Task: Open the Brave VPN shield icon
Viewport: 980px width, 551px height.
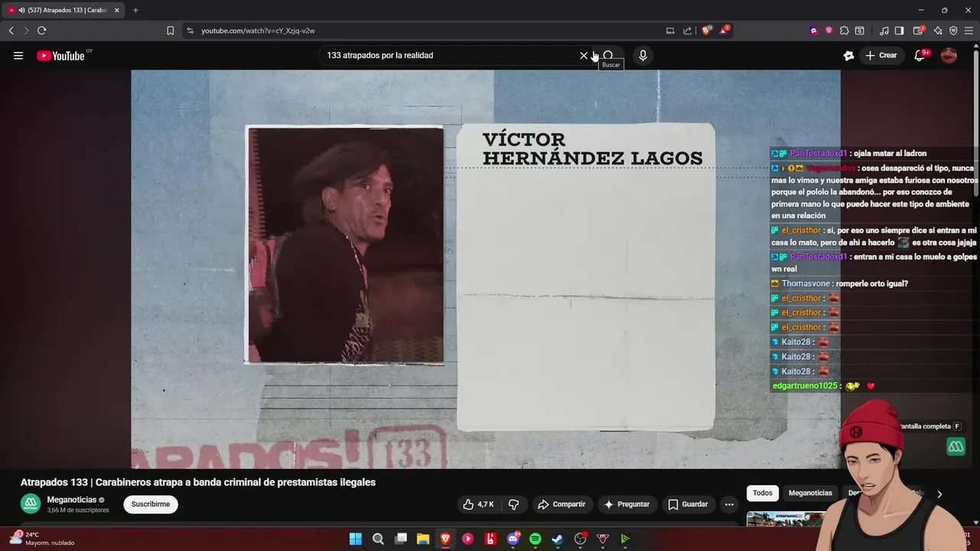Action: pyautogui.click(x=953, y=31)
